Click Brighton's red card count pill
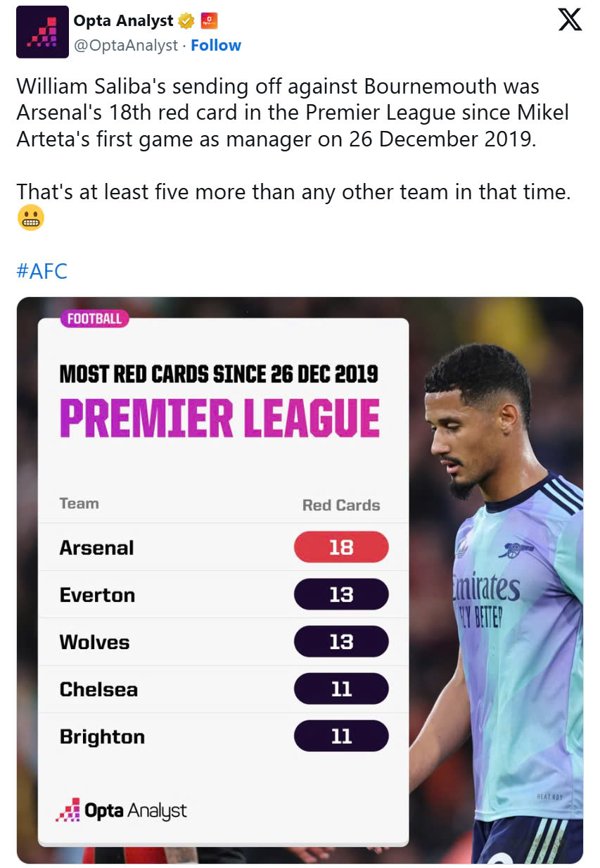Viewport: 600px width, 868px height. 341,736
